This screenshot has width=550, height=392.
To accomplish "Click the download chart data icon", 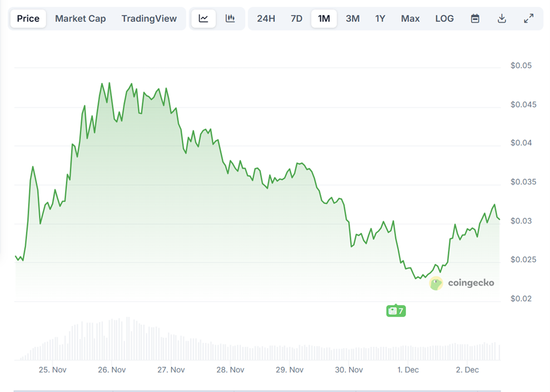I will tap(502, 18).
